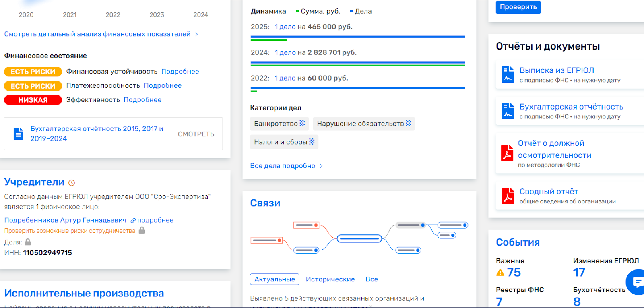The width and height of the screenshot is (644, 308).
Task: Switch to Исторические connections tab
Action: [330, 279]
